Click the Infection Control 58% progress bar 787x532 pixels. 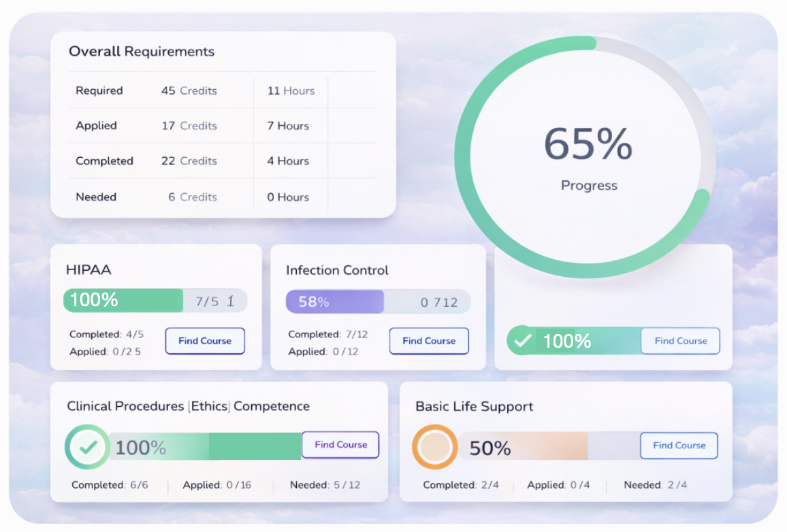(x=378, y=301)
